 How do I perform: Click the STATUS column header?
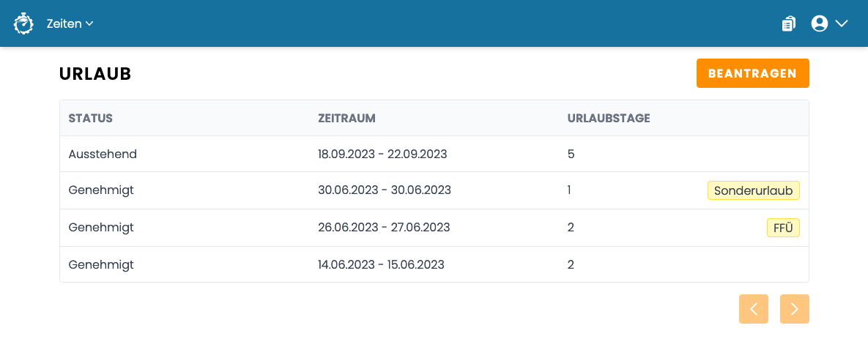point(91,118)
